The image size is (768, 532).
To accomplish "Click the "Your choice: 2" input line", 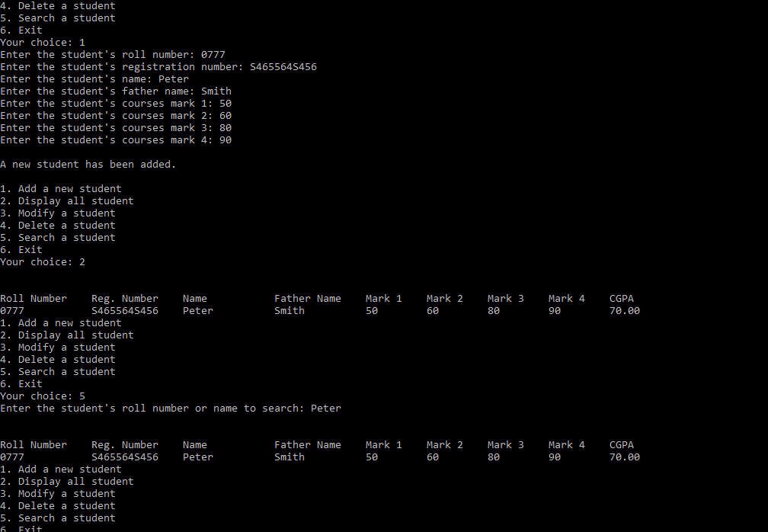I will (x=43, y=262).
